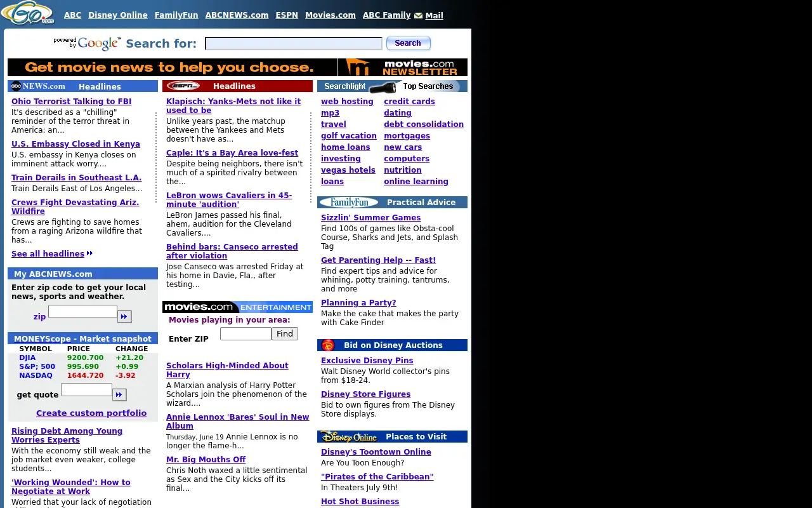Click the Find button for movies

(x=285, y=334)
